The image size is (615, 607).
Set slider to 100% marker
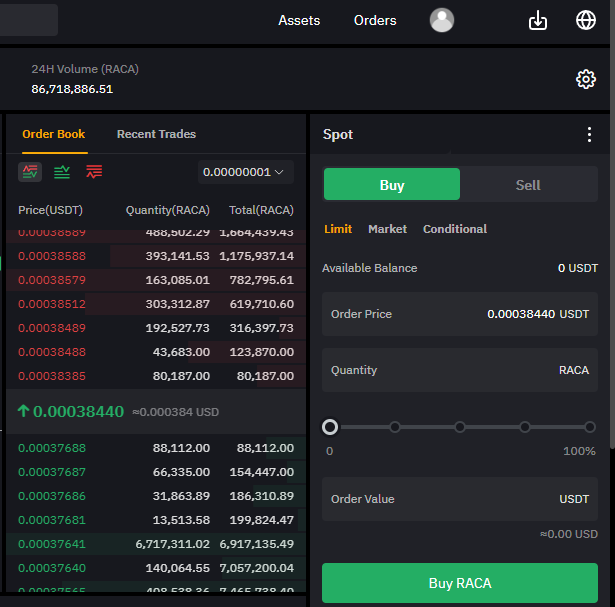pyautogui.click(x=590, y=427)
